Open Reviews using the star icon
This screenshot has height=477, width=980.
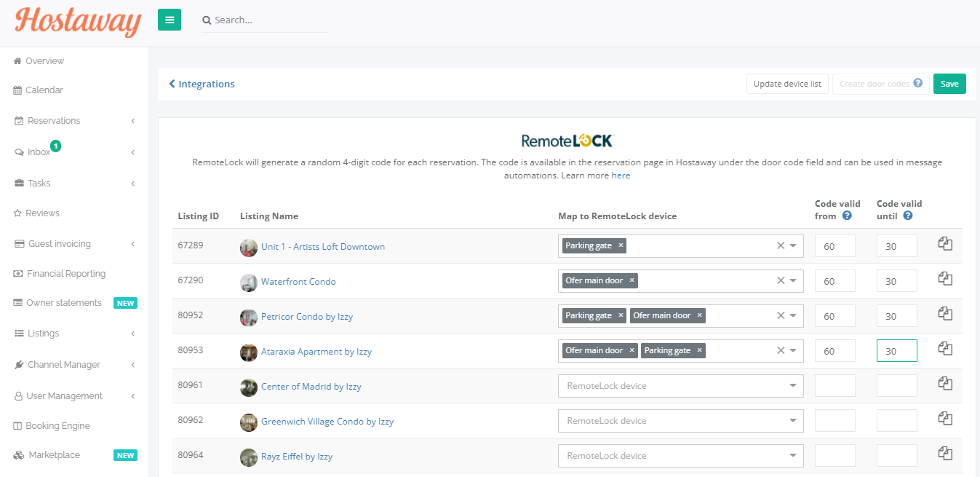(x=16, y=213)
